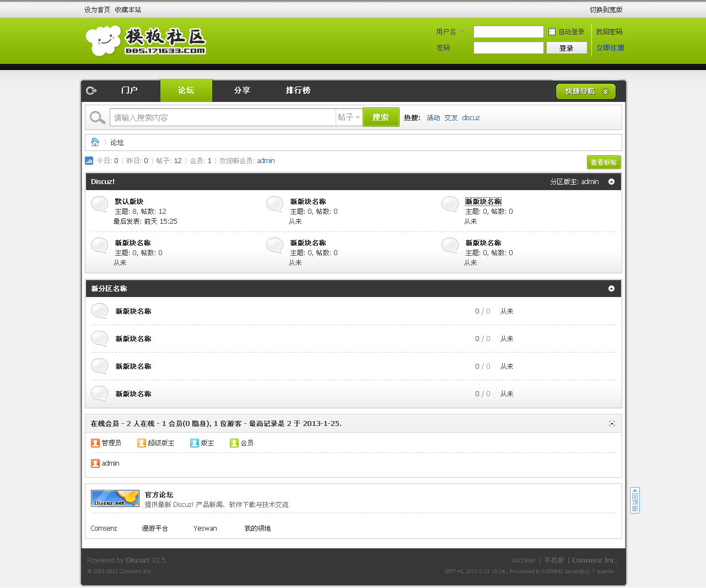Expand the 快捷导航 quick navigation menu
The height and width of the screenshot is (588, 706).
click(x=586, y=91)
